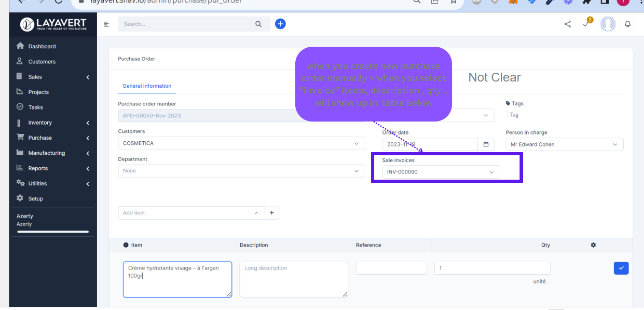Open table settings gear icon
This screenshot has height=310, width=644.
[x=593, y=245]
